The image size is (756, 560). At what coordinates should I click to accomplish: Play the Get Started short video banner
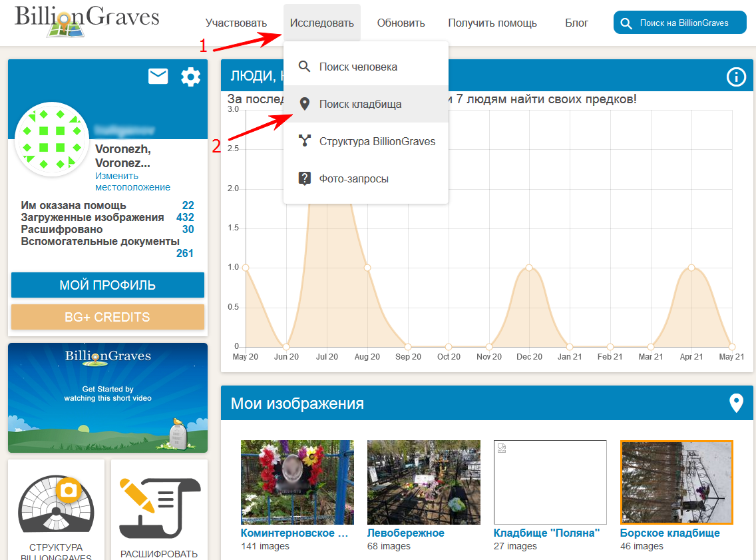(x=108, y=398)
